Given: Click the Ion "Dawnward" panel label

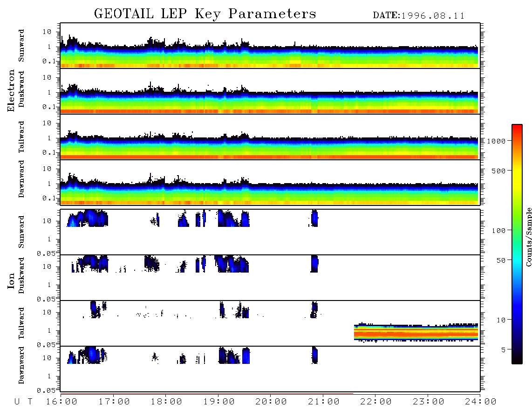Looking at the screenshot, I should (21, 365).
